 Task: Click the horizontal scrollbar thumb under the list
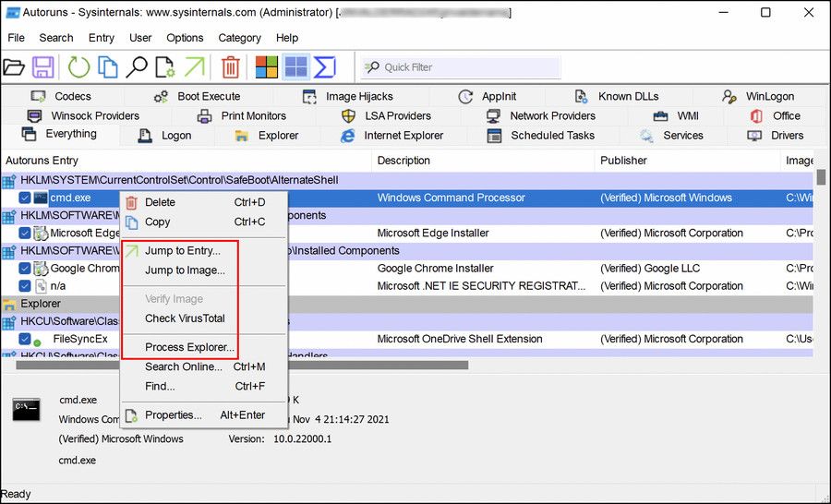pos(242,366)
